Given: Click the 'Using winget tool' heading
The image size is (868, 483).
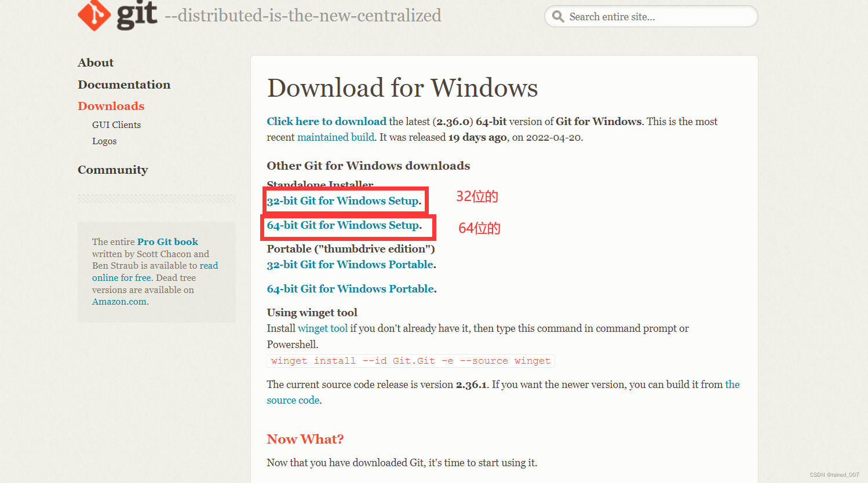Looking at the screenshot, I should [312, 313].
